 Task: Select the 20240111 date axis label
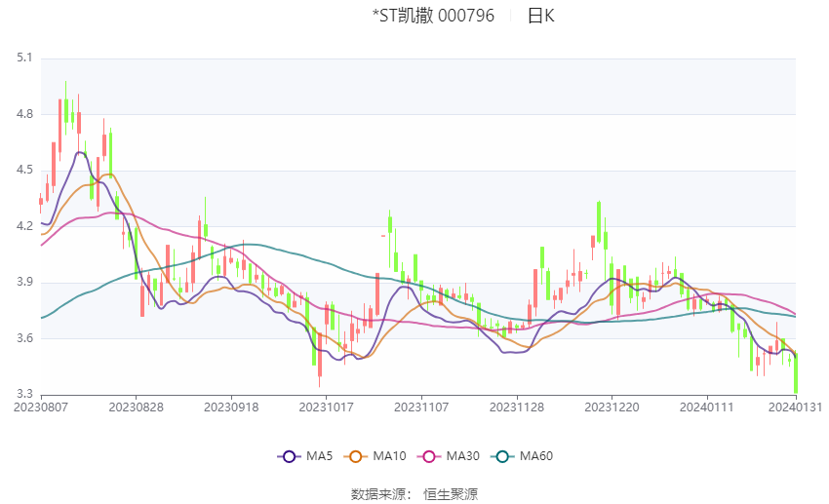[707, 407]
